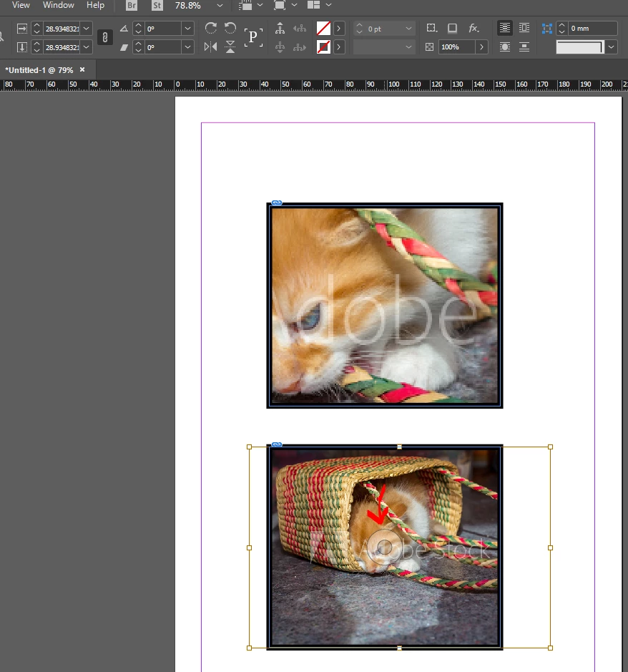Click the Scale Y Percentage height icon
This screenshot has height=672, width=628.
pos(22,47)
